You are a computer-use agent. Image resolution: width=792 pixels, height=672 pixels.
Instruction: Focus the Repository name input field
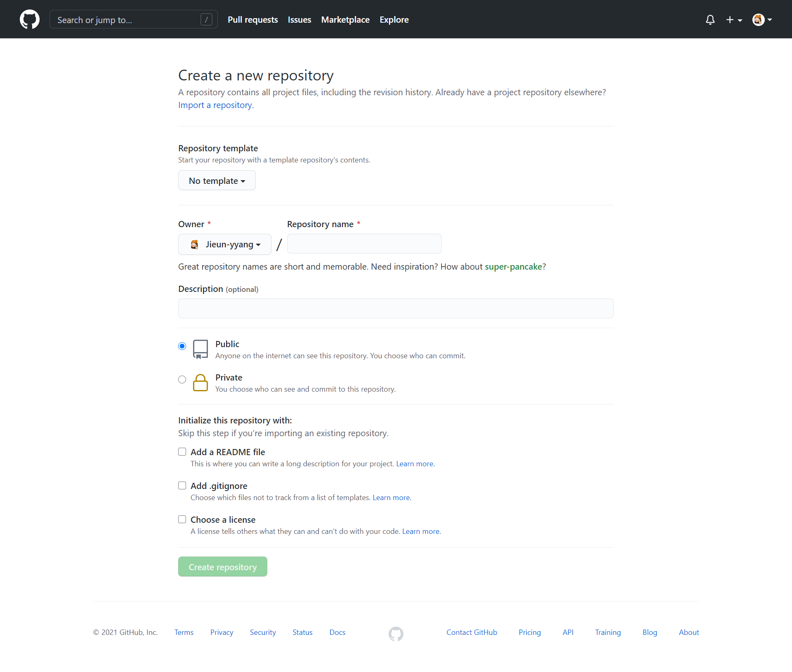point(364,244)
